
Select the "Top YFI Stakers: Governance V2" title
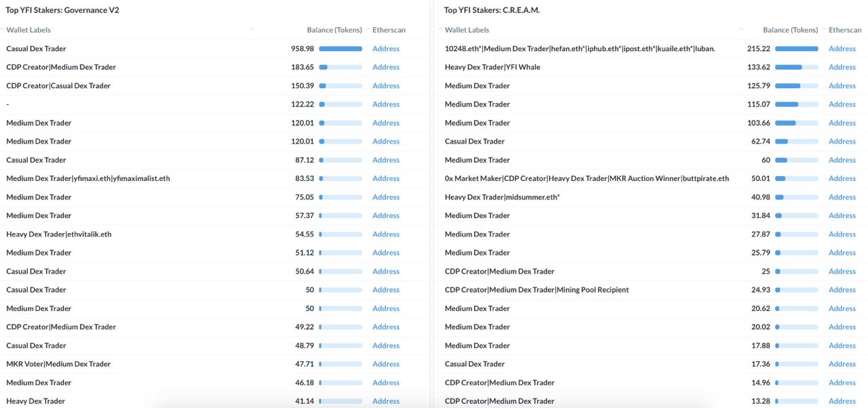point(62,10)
